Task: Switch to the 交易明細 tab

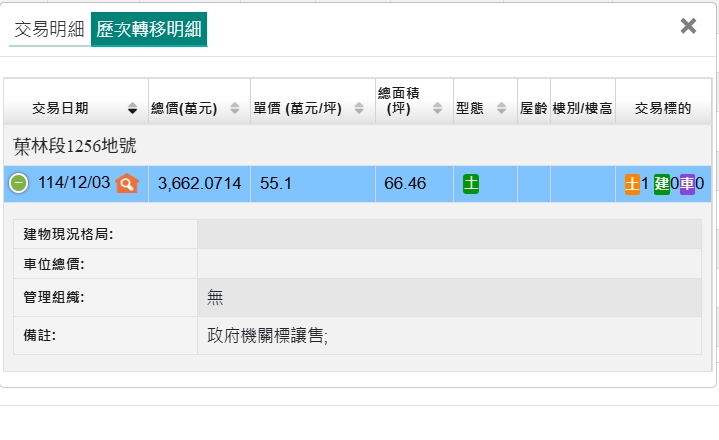Action: [49, 30]
